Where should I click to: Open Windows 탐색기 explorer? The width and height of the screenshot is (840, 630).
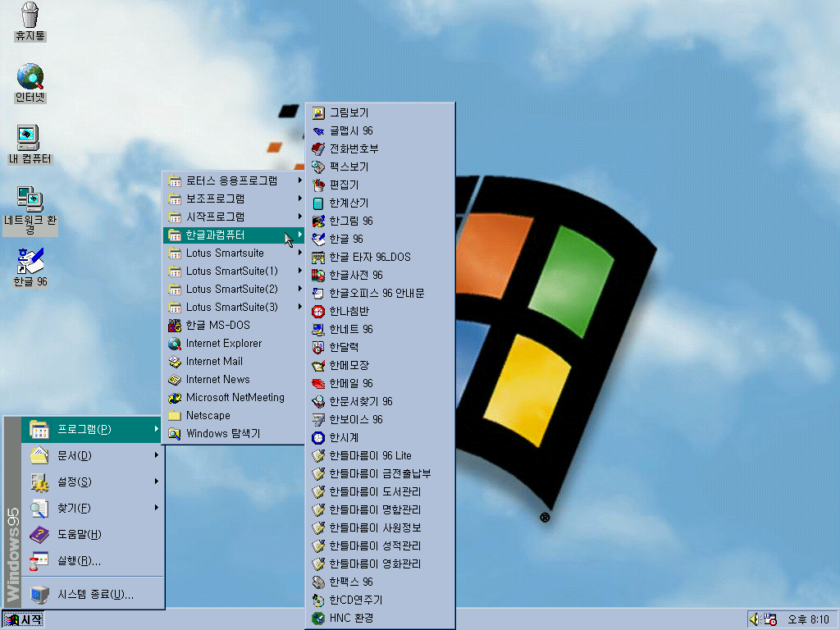tap(234, 433)
